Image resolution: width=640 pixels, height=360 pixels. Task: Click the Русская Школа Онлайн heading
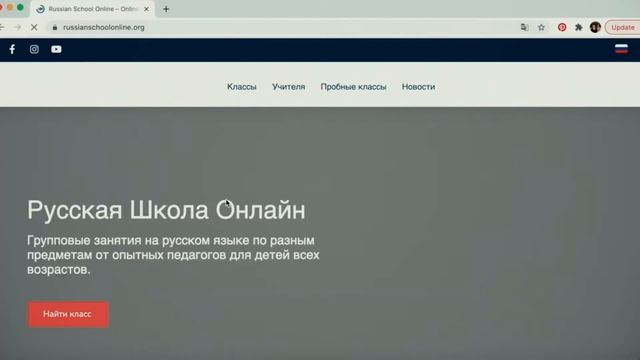tap(166, 210)
